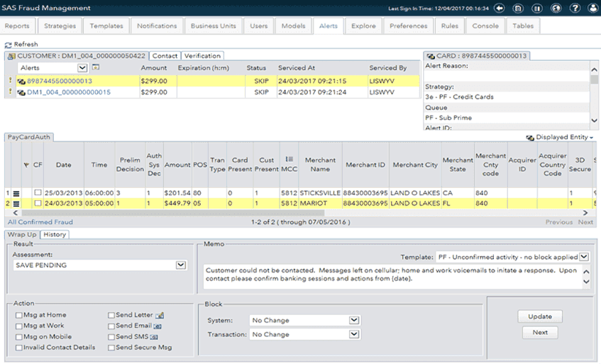Open alert link DM1_004_000000000015
The image size is (601, 364).
click(69, 92)
